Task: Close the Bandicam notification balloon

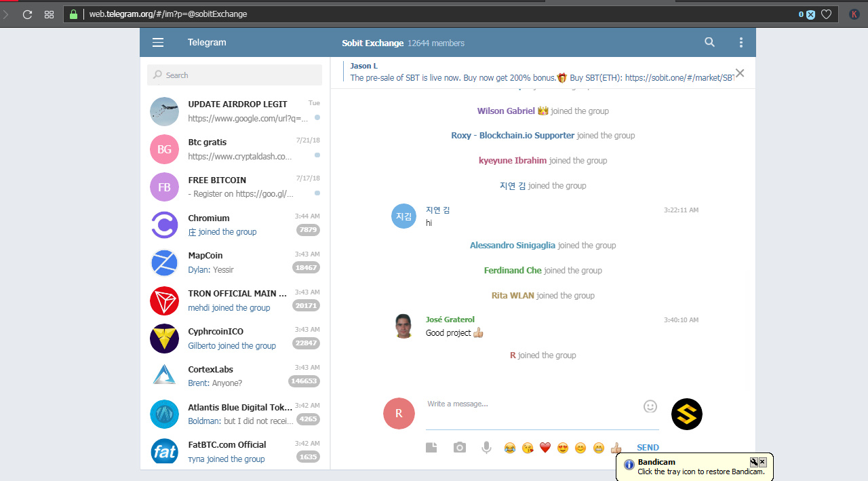Action: tap(762, 462)
